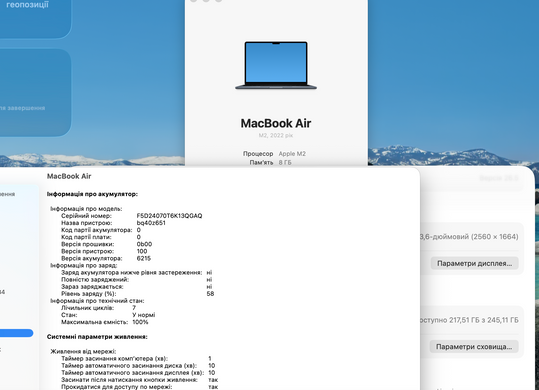Select the 'Процесор' label in About window
Screen dimensions: 539x390
click(258, 154)
